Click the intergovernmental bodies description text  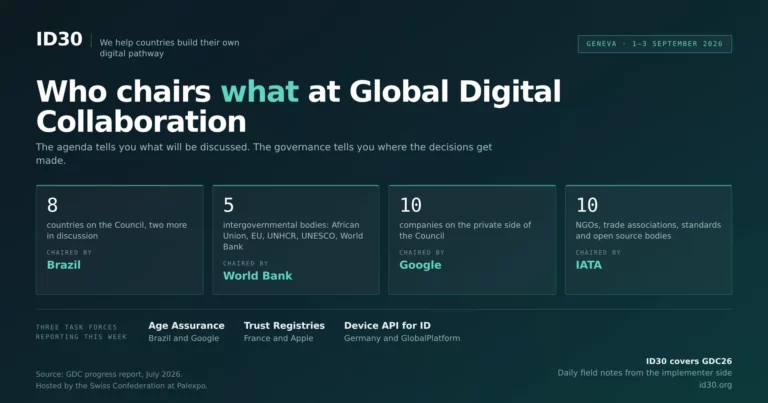coord(293,236)
